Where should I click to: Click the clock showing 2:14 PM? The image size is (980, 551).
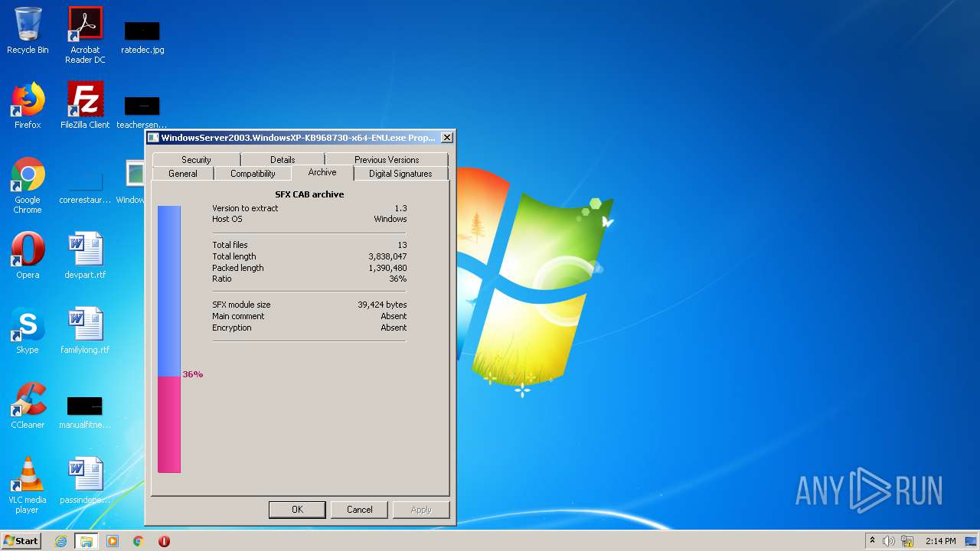pos(940,541)
